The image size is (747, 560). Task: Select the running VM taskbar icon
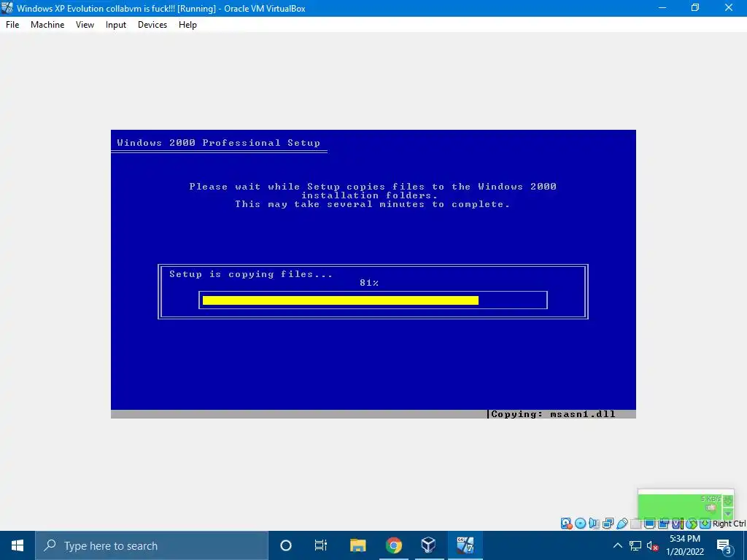465,545
